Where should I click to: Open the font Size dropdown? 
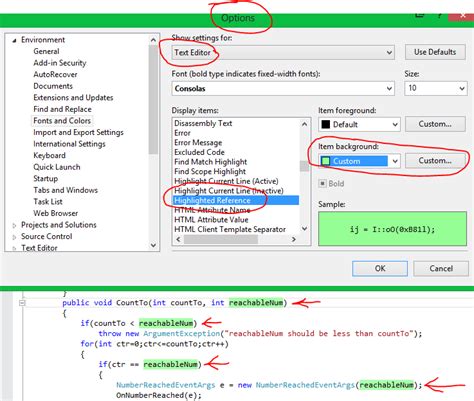tap(436, 88)
